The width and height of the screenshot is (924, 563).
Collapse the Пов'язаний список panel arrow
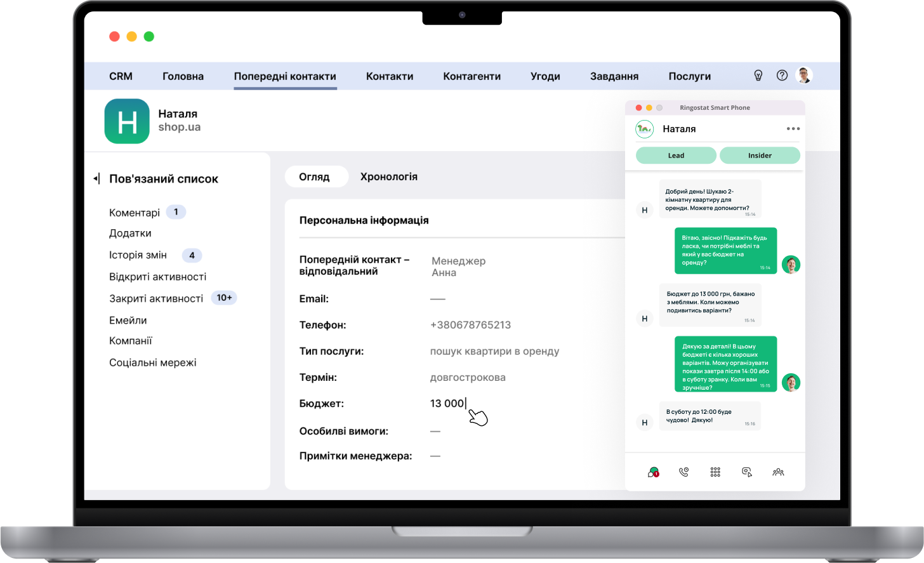click(96, 179)
